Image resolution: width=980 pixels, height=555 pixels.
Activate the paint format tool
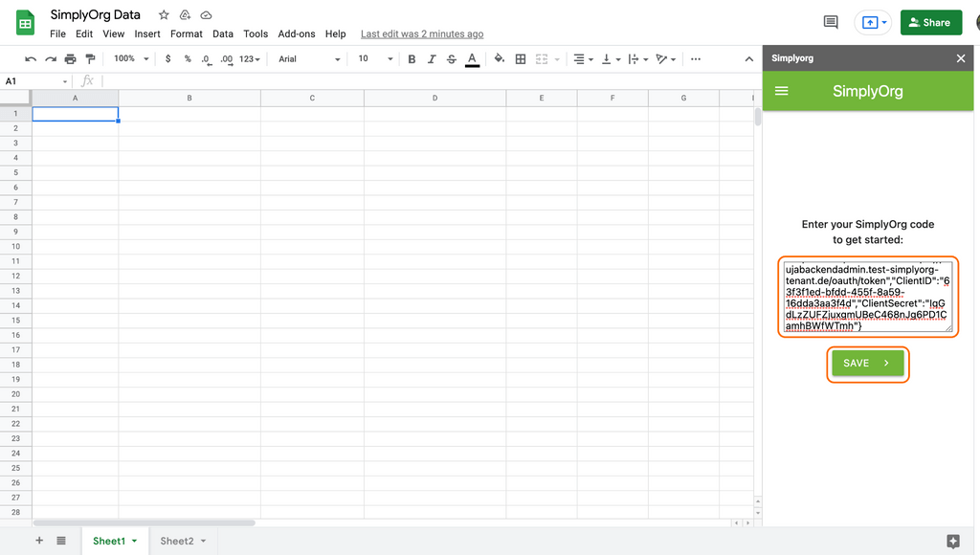[91, 58]
